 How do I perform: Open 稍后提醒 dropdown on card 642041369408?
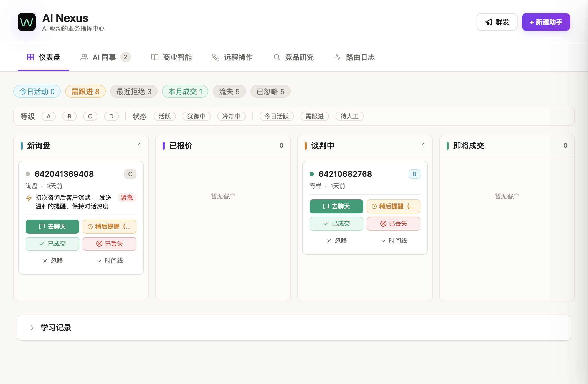(x=110, y=227)
